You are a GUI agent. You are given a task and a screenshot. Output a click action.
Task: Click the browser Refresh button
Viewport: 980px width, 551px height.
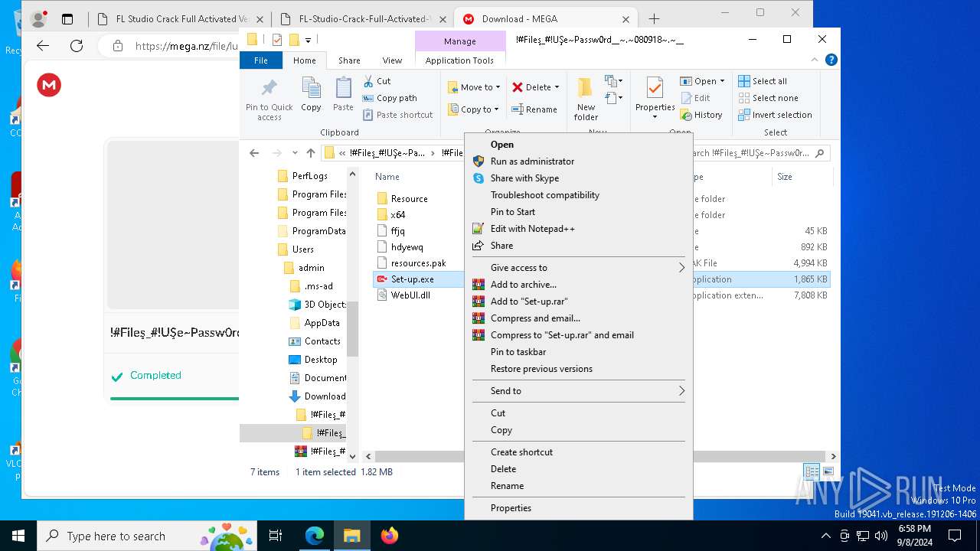77,46
